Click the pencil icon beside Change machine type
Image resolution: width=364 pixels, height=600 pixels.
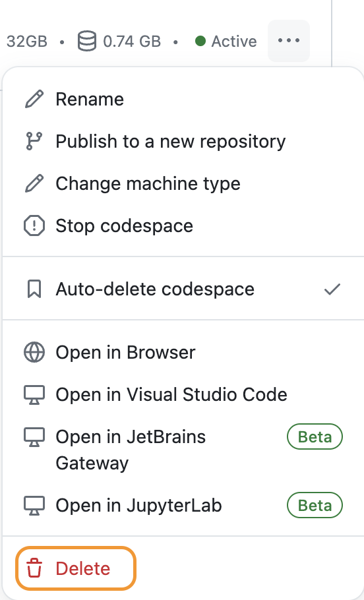(x=34, y=183)
